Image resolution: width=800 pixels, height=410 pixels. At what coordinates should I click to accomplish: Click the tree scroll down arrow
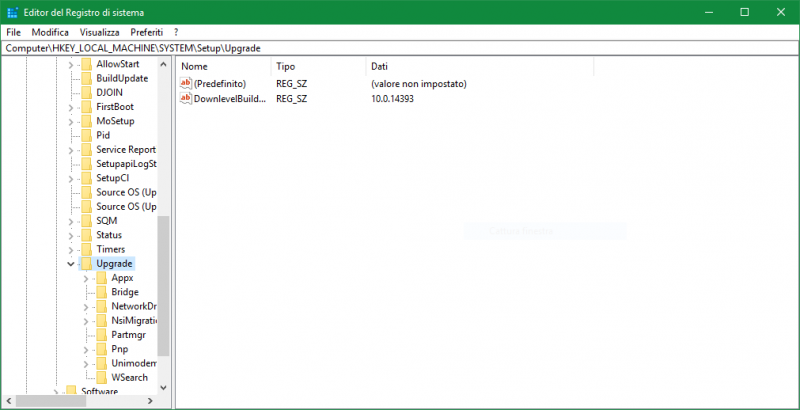163,388
